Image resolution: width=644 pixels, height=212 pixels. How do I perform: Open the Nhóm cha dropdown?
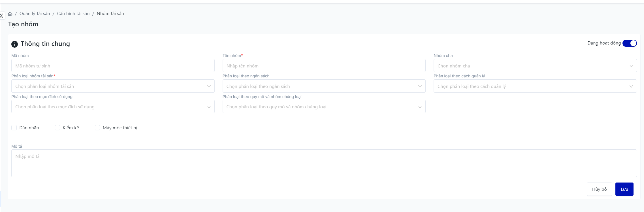535,66
